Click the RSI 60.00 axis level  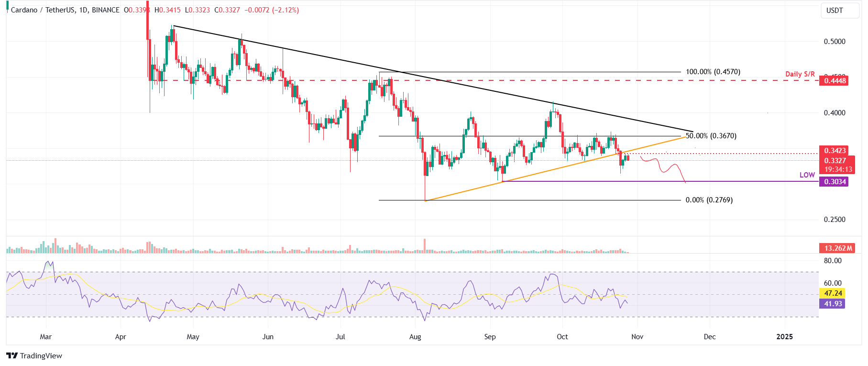pyautogui.click(x=833, y=283)
